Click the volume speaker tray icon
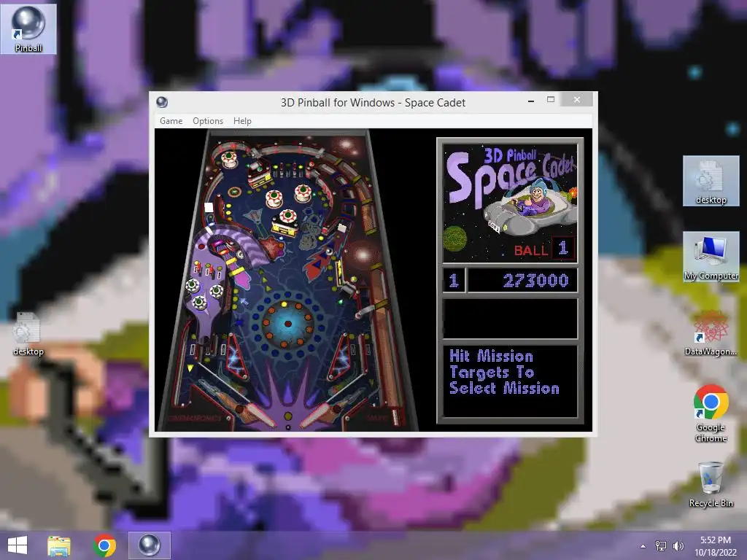This screenshot has width=747, height=560. (x=678, y=545)
